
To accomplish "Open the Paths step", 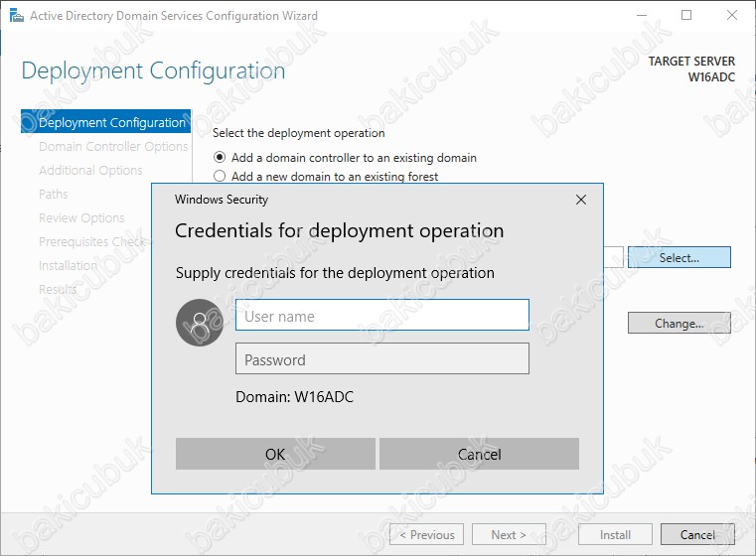I will (54, 195).
